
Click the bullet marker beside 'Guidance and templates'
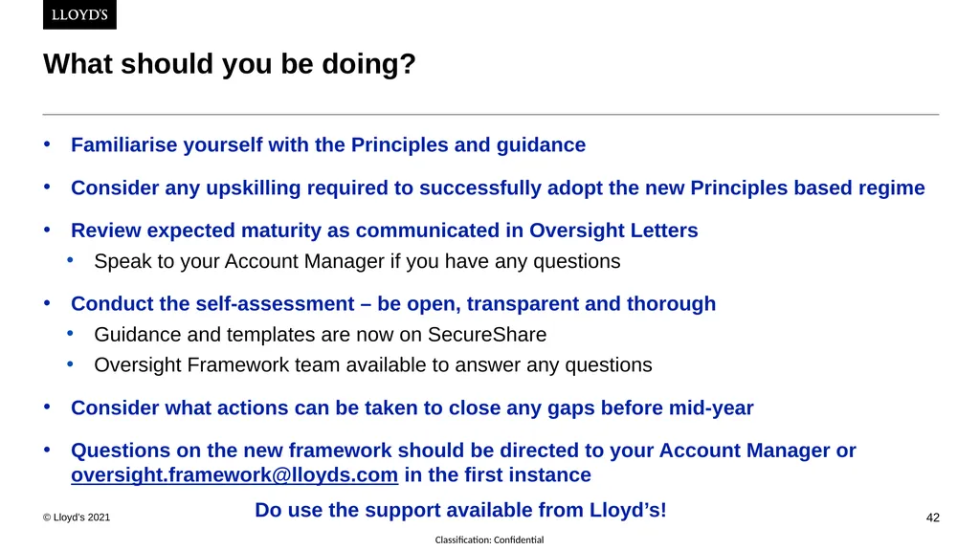click(70, 334)
